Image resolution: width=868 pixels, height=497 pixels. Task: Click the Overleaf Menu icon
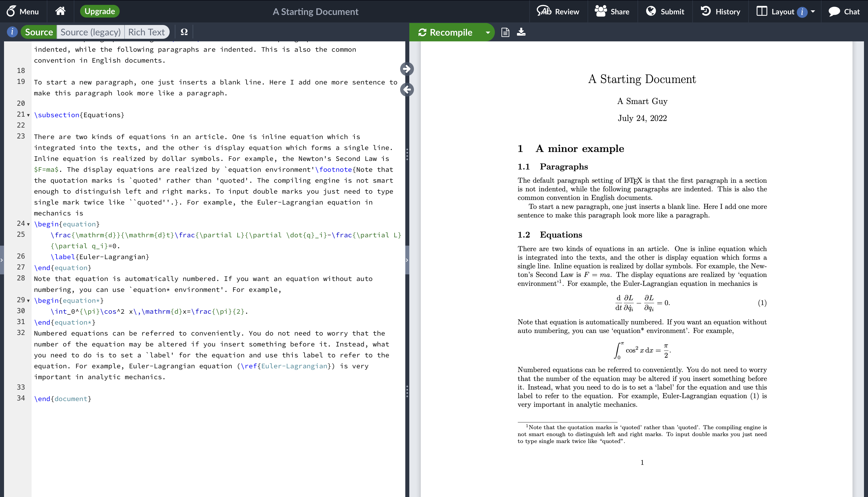coord(22,11)
